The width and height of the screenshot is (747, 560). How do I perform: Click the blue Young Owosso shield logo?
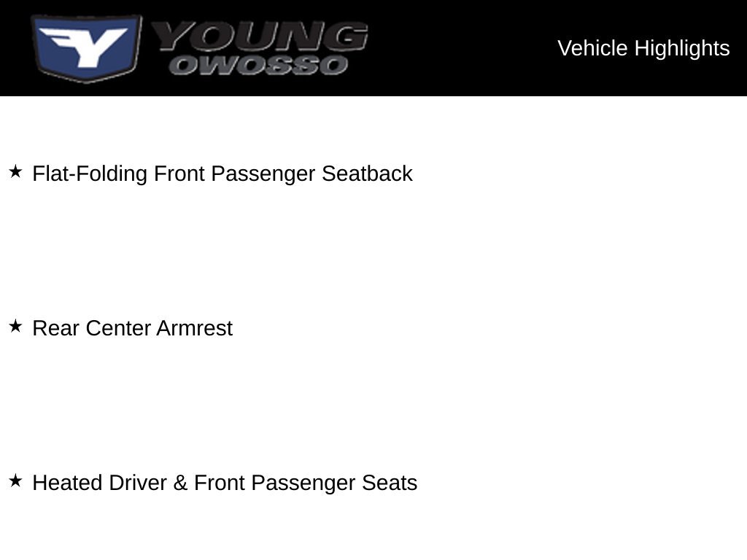(87, 49)
